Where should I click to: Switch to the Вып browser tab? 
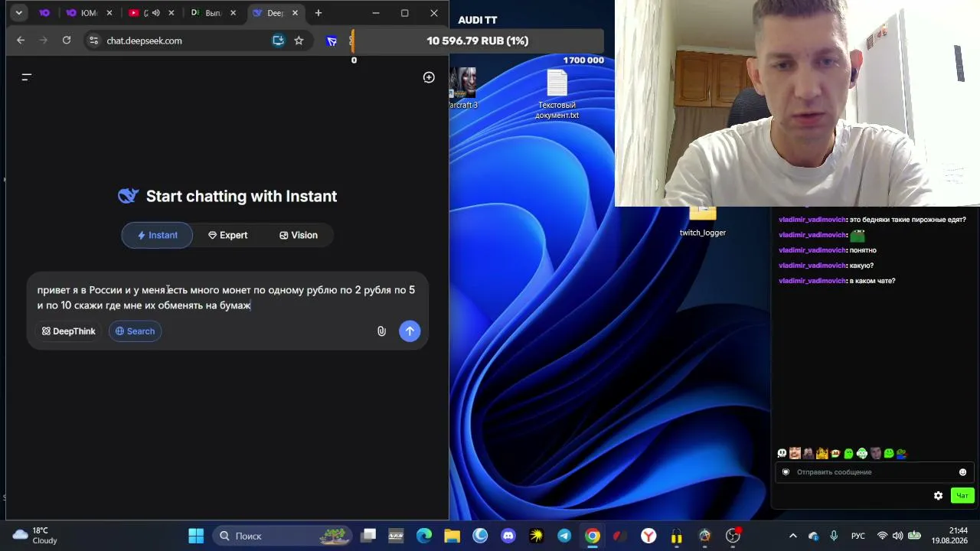click(x=213, y=13)
